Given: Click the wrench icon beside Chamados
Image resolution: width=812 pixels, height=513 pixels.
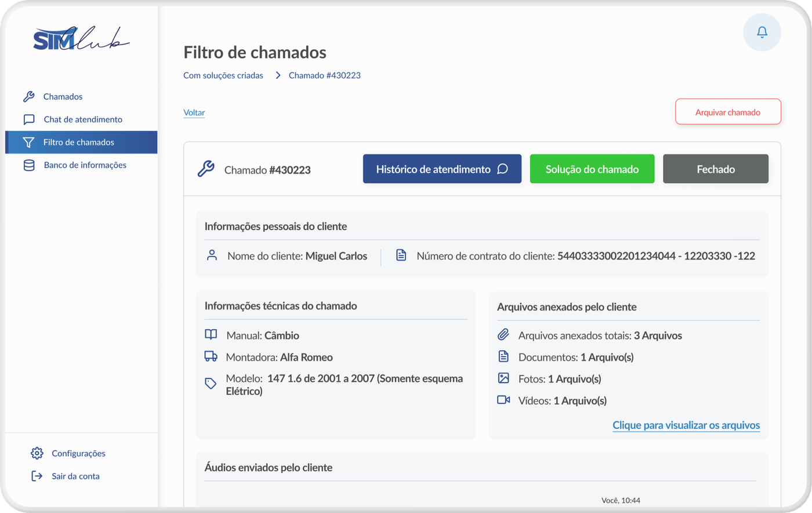Looking at the screenshot, I should pos(28,96).
